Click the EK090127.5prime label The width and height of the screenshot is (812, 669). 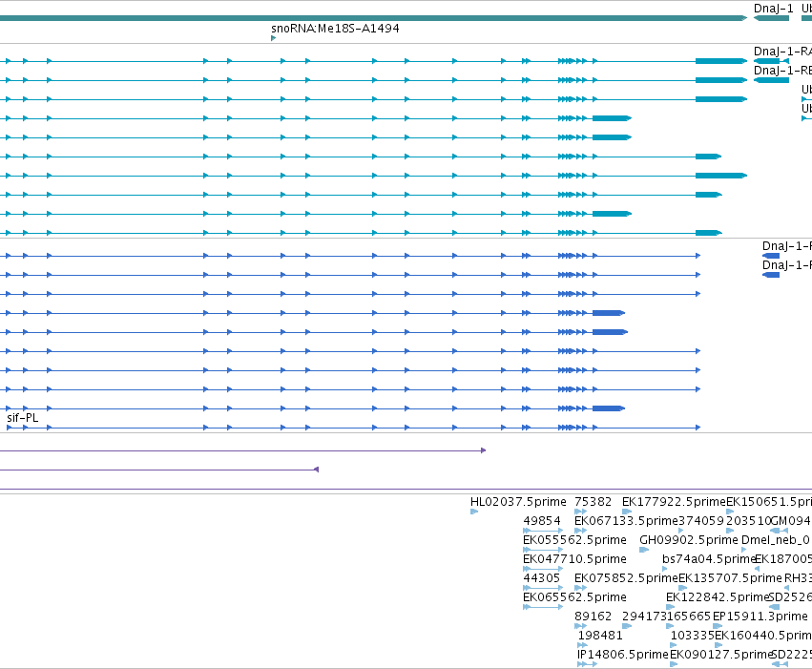721,655
